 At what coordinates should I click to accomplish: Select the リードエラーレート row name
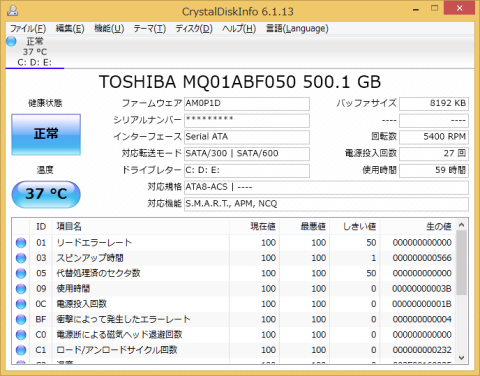[x=94, y=243]
